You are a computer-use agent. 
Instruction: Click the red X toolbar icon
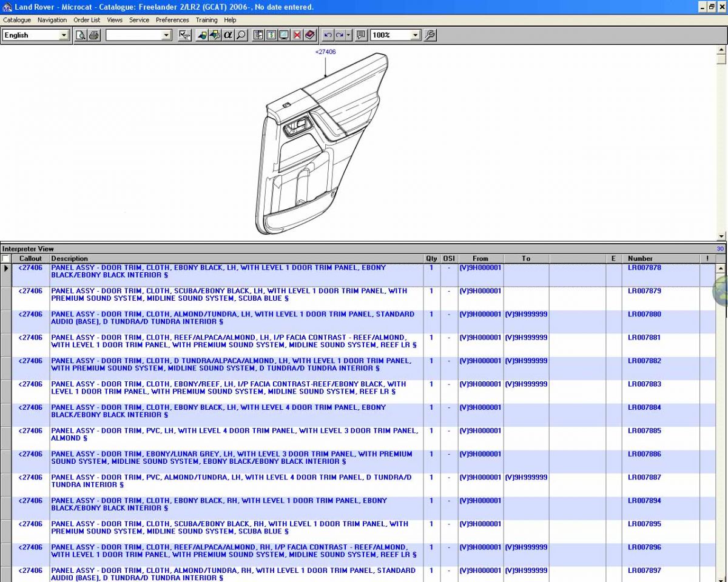(297, 35)
